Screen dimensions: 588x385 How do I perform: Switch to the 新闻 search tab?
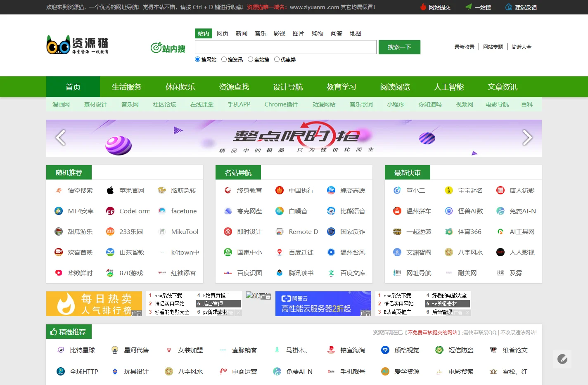point(242,33)
